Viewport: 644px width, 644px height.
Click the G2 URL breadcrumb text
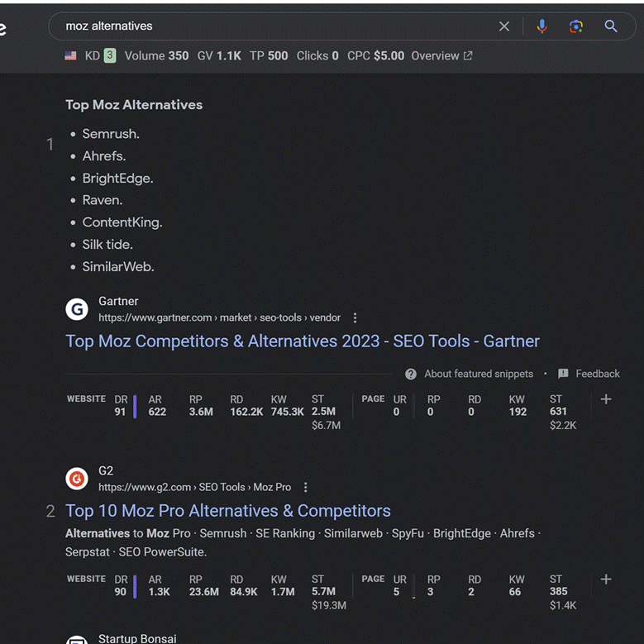tap(194, 488)
